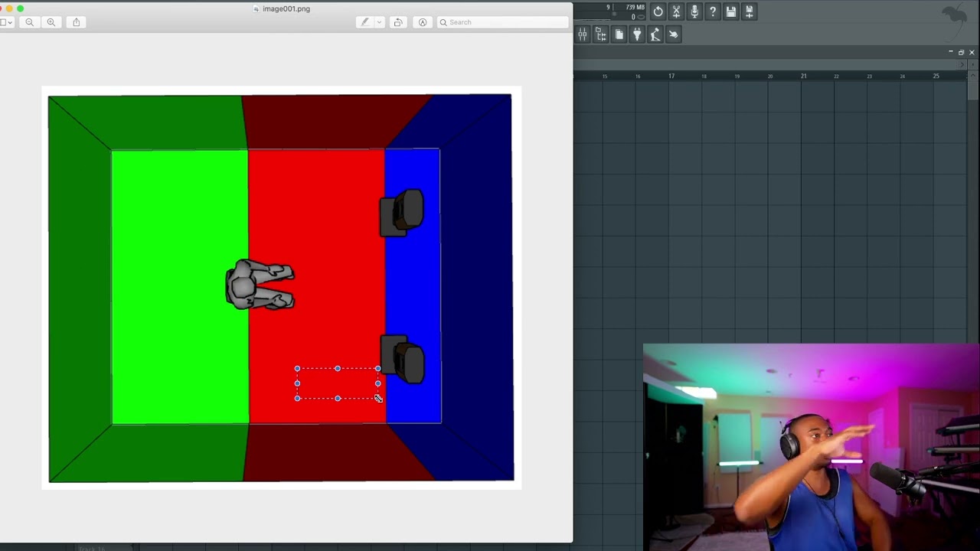Save the project with the floppy disk icon

(x=731, y=11)
